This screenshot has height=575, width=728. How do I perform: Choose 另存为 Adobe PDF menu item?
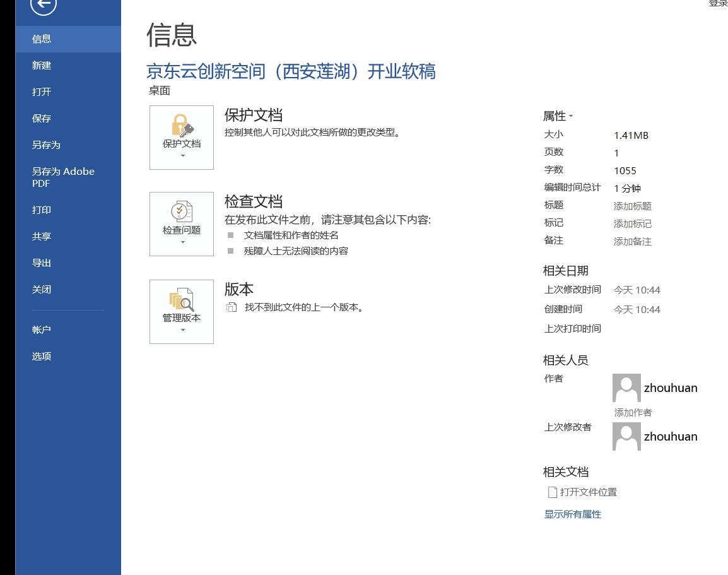(68, 177)
